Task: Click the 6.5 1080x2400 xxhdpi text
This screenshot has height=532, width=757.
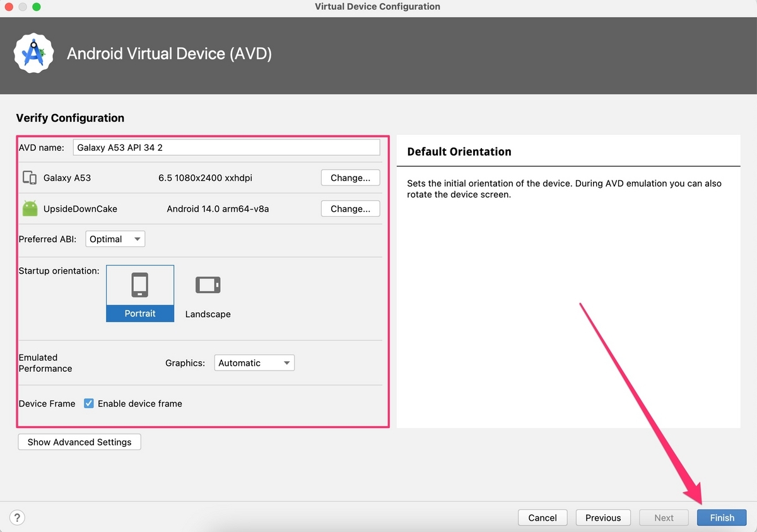Action: click(205, 178)
